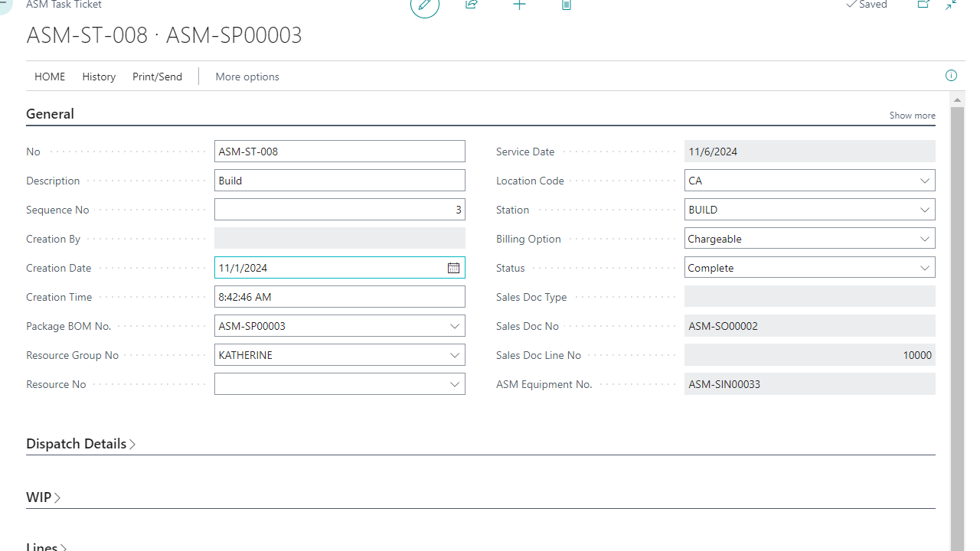The width and height of the screenshot is (980, 551).
Task: Click the share icon in the header
Action: (472, 5)
